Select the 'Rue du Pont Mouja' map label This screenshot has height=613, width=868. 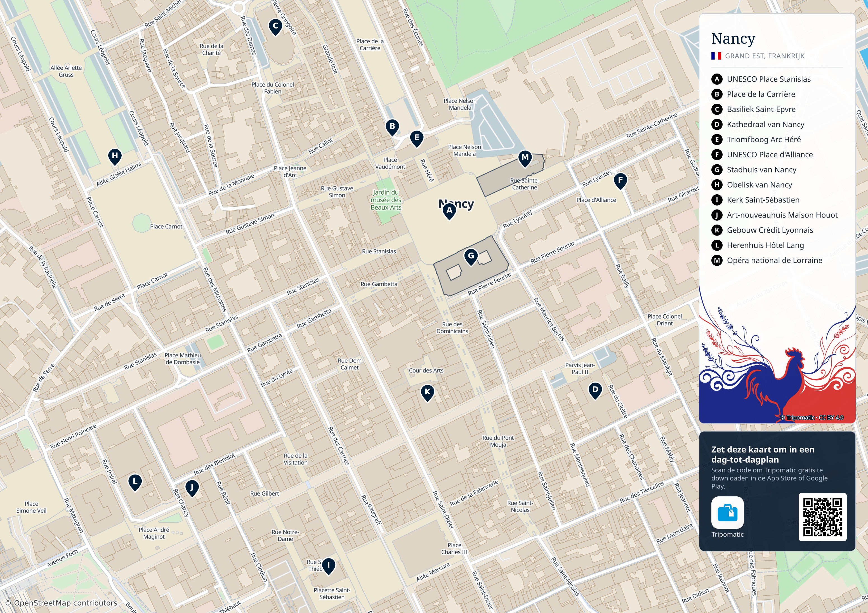click(x=498, y=441)
